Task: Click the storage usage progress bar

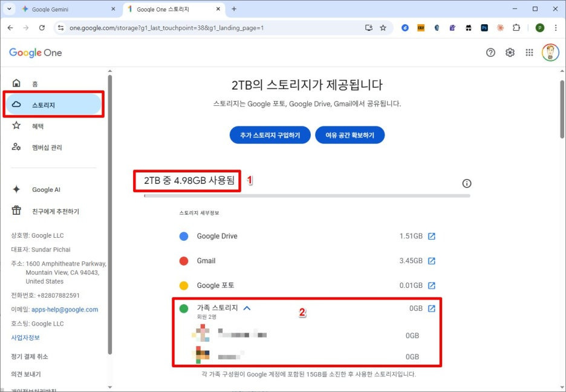Action: pos(307,196)
